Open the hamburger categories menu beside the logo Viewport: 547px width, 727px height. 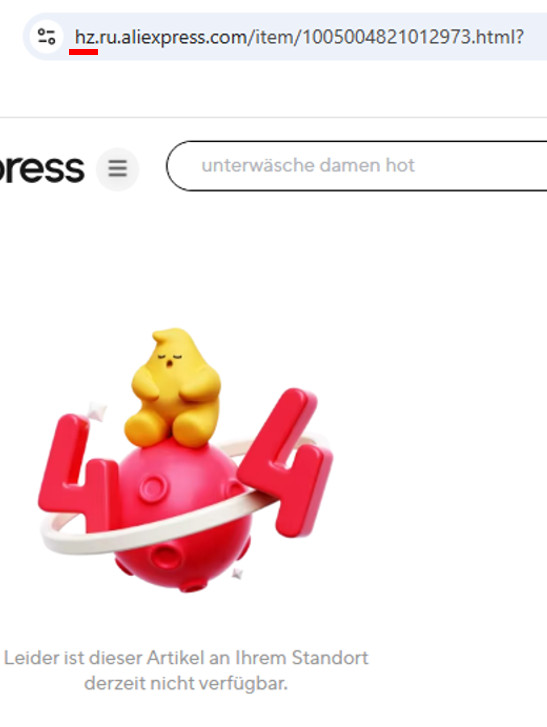click(117, 168)
